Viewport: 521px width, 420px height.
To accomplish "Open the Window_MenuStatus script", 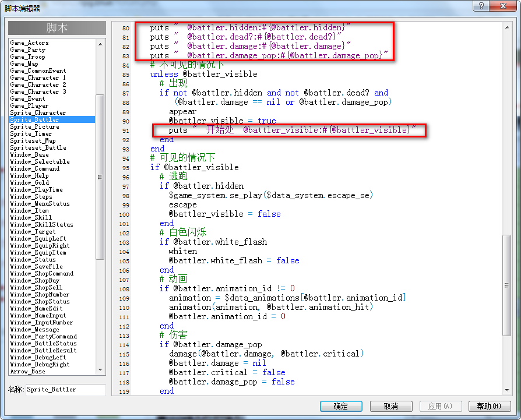I will [x=40, y=203].
